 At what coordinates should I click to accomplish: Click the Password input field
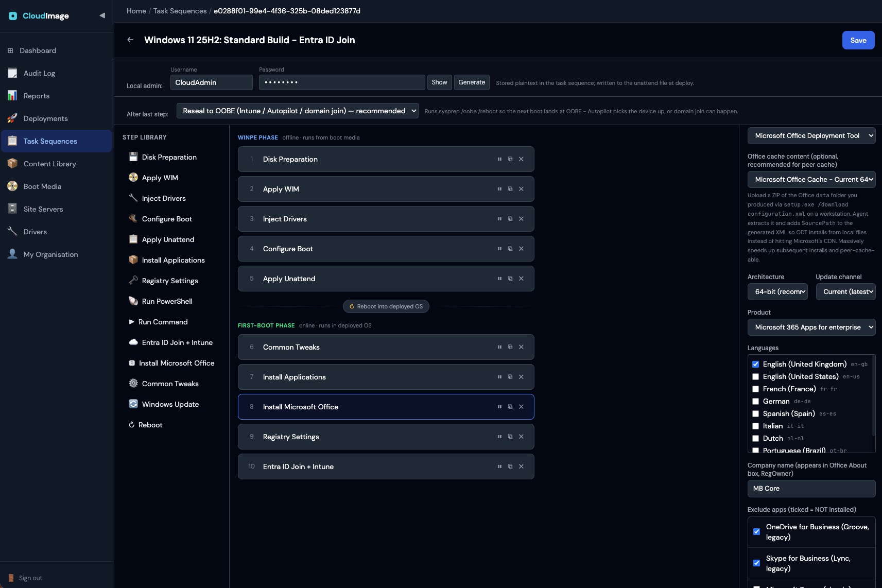342,82
